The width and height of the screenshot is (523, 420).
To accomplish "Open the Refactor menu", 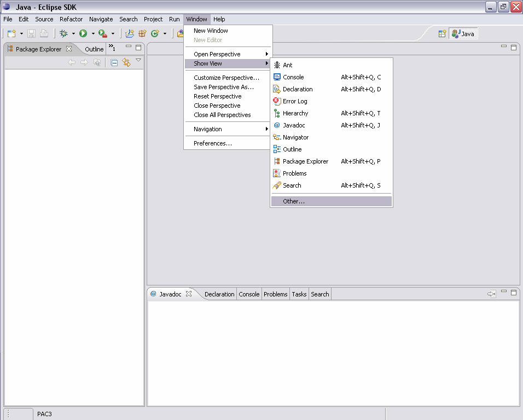I will [x=71, y=19].
